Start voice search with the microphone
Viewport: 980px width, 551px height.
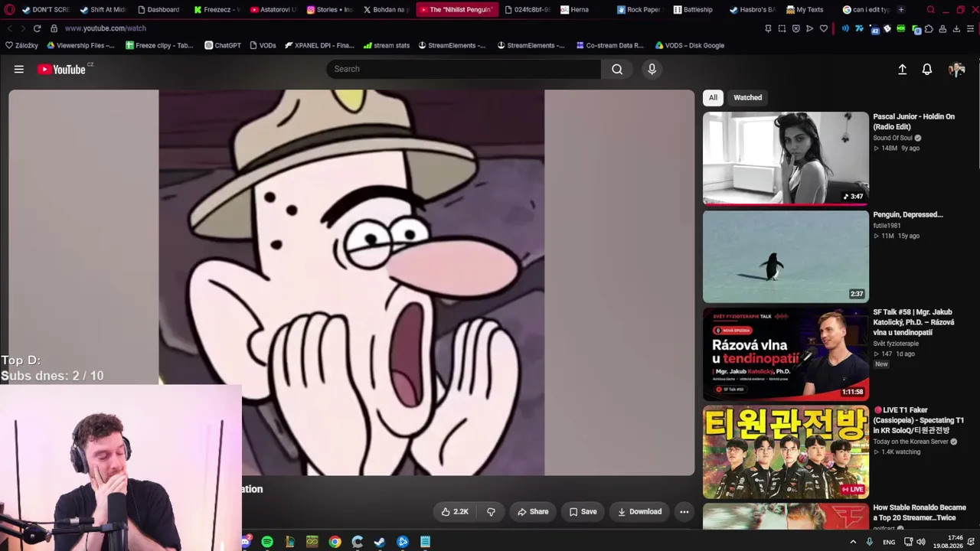click(x=652, y=69)
